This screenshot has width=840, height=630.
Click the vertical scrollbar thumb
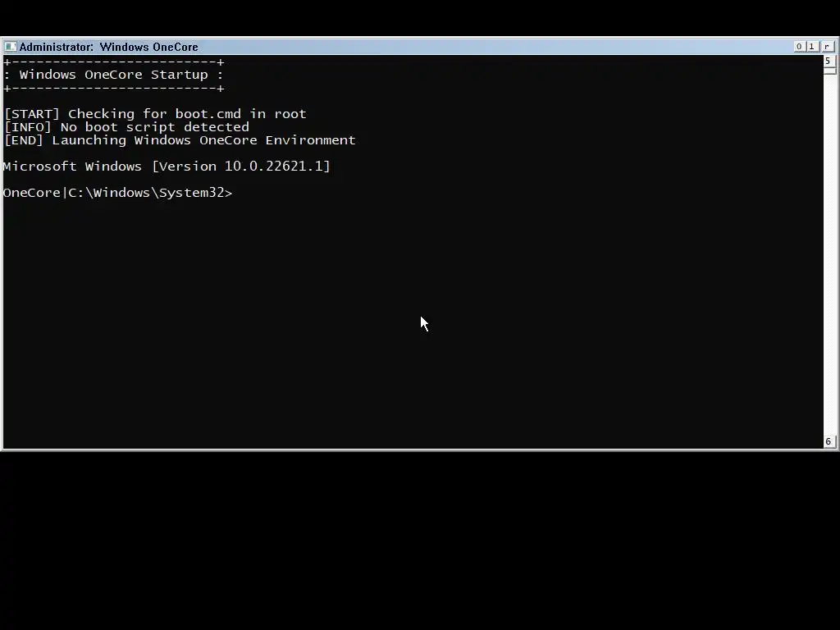[829, 71]
